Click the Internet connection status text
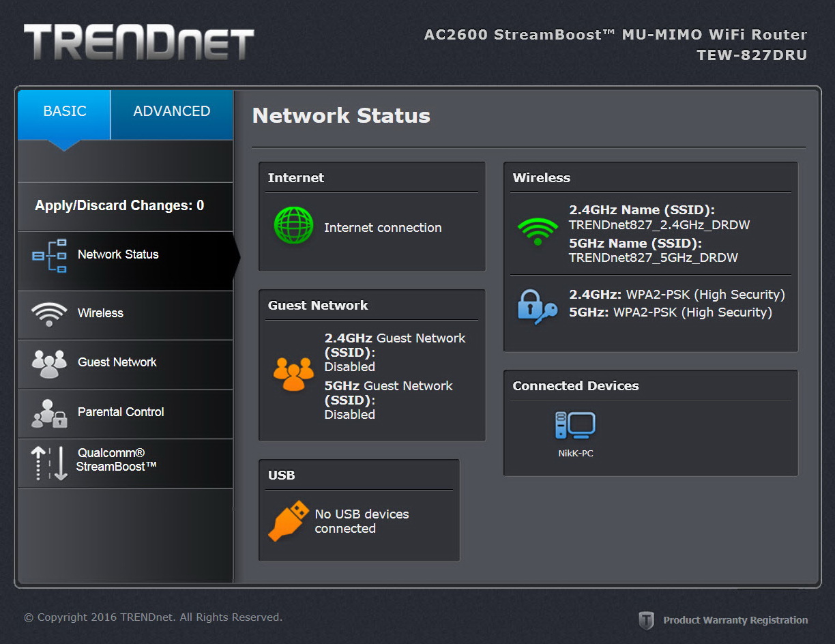The width and height of the screenshot is (835, 644). [383, 228]
